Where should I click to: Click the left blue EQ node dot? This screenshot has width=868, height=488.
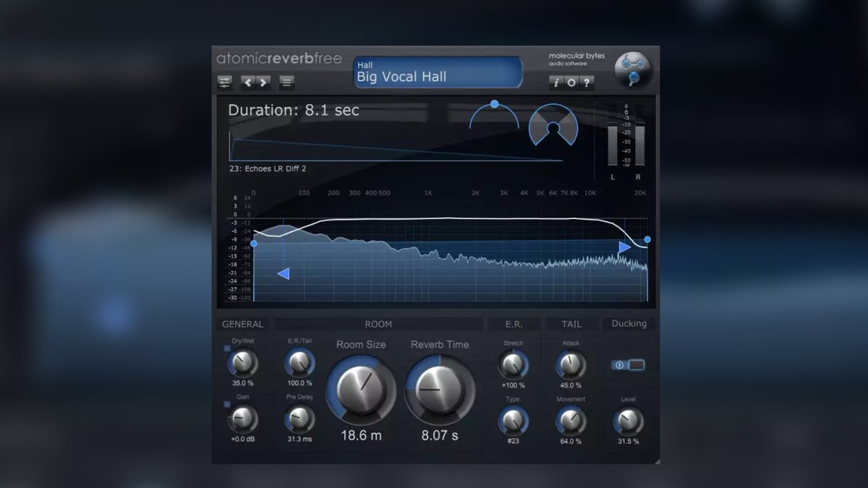coord(254,244)
